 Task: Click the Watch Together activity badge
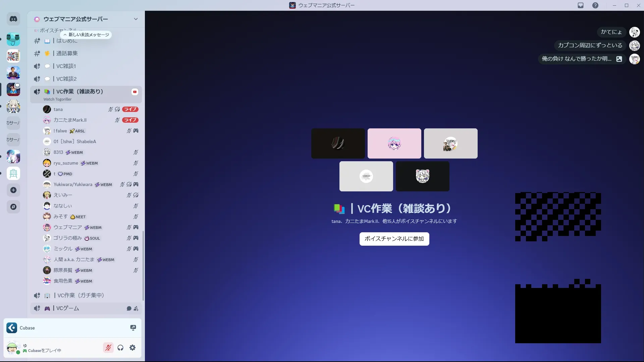coord(135,92)
